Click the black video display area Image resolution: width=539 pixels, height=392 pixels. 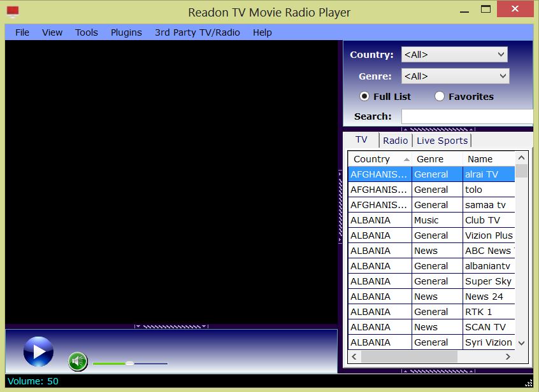tap(171, 182)
